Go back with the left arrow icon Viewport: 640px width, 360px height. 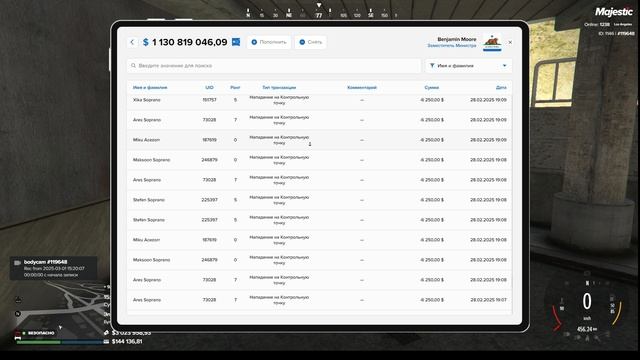coord(132,42)
